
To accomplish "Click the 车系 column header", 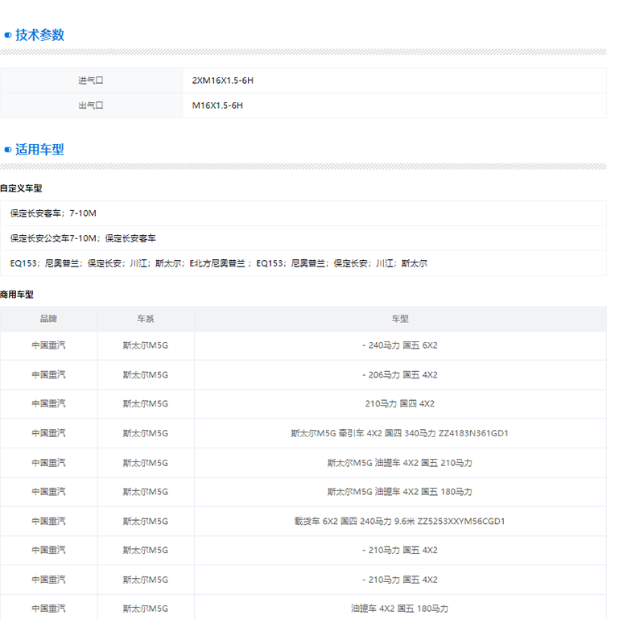I will click(x=146, y=319).
